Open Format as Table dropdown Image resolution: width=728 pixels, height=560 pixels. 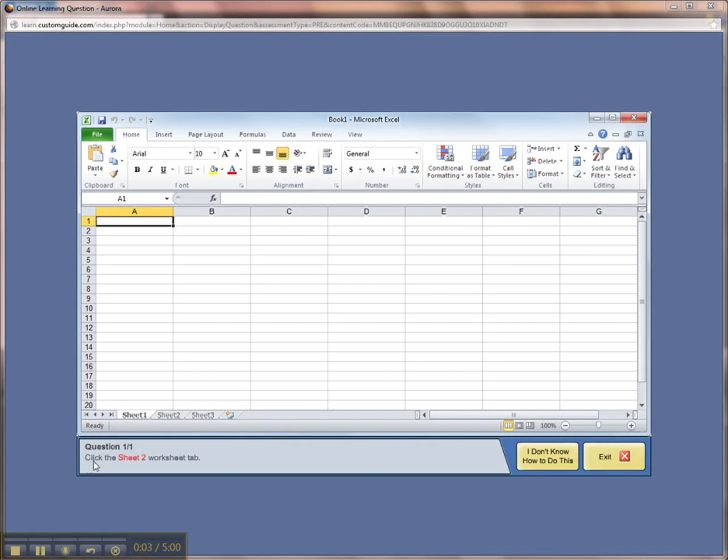point(481,162)
